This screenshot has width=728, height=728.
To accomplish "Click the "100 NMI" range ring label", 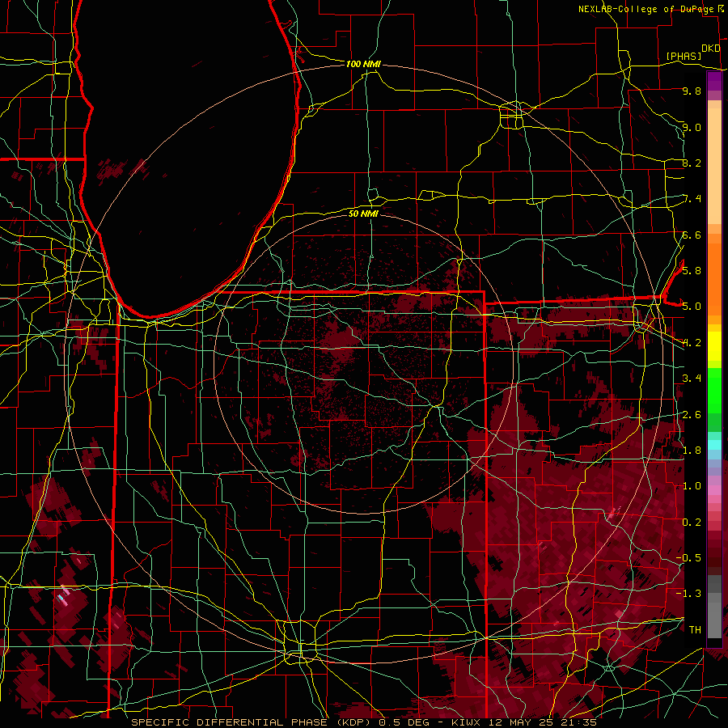I will (x=363, y=64).
